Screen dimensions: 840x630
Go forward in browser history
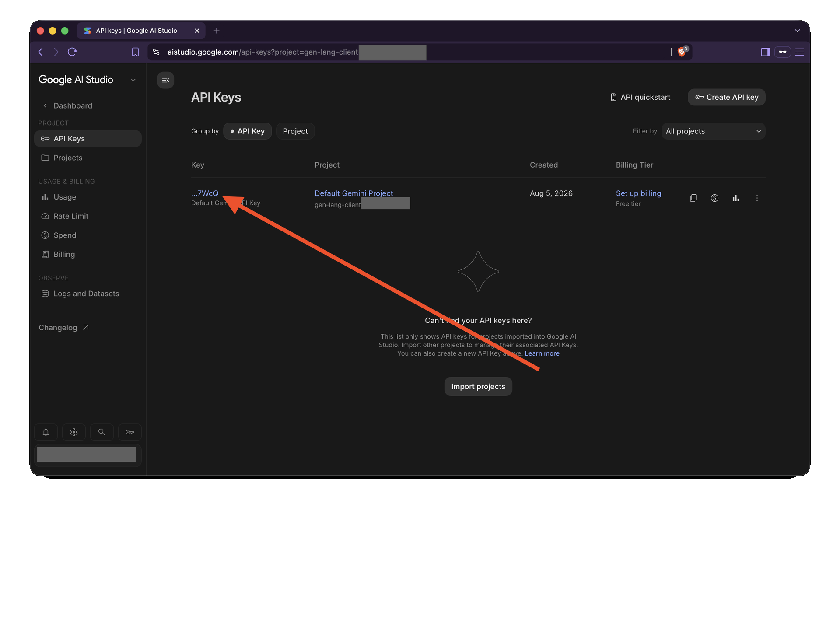[x=56, y=52]
